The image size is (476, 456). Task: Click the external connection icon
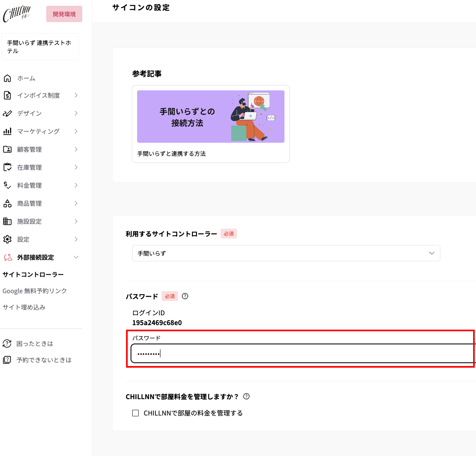tap(8, 257)
